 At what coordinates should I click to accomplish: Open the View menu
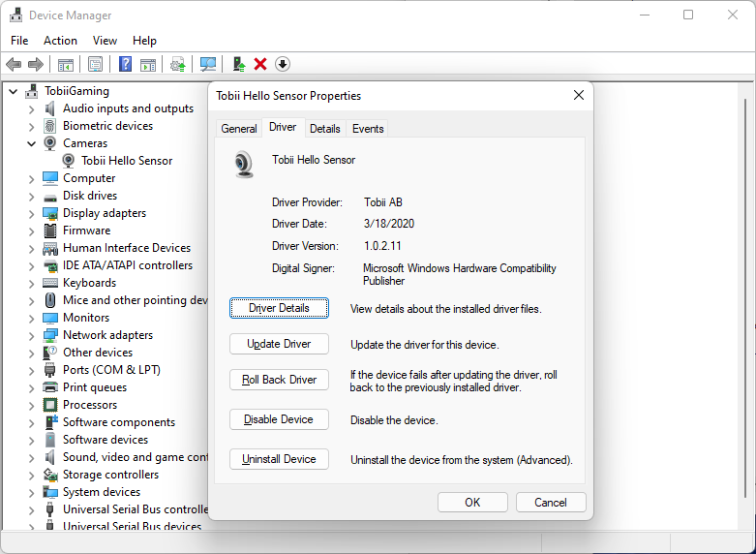(105, 41)
